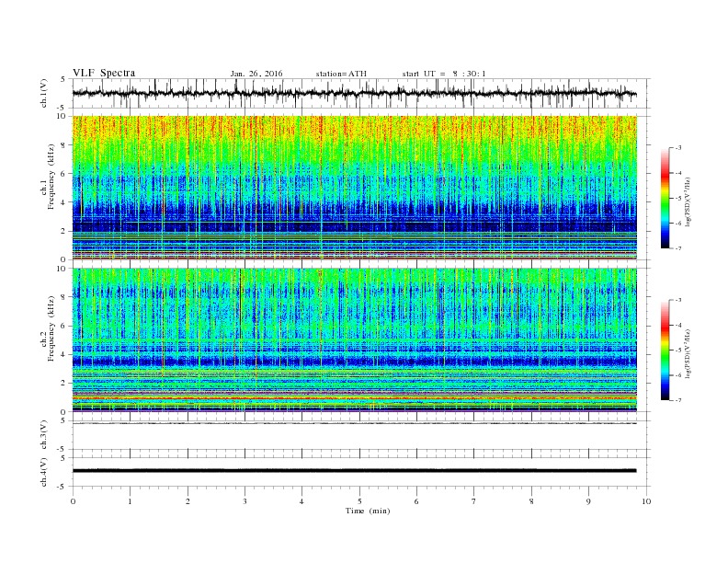Click the "ch.4(V)" axis label

click(x=44, y=472)
